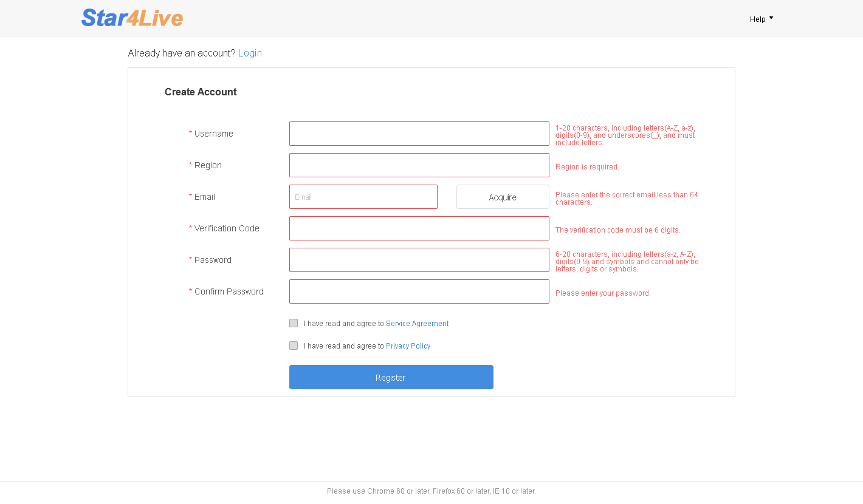Click the Acquire verification code button

(x=503, y=197)
